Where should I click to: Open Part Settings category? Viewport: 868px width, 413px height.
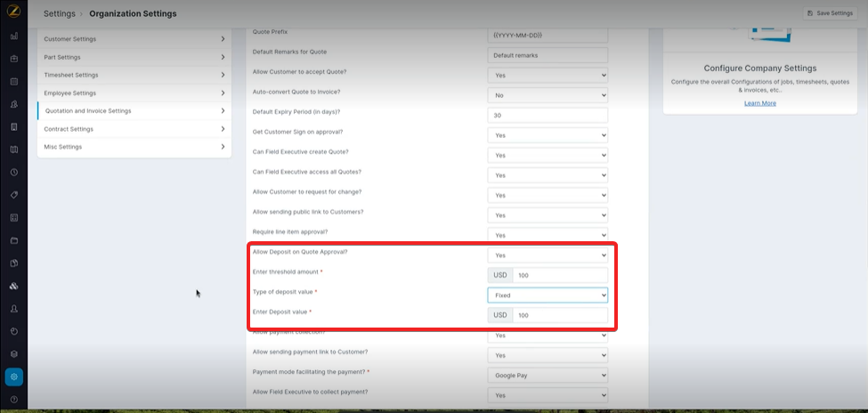coord(134,57)
